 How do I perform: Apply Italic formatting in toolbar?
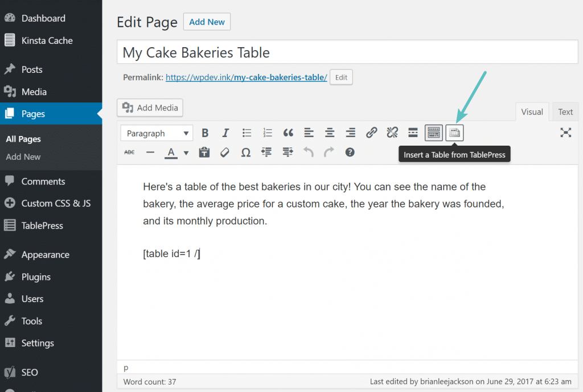click(x=225, y=133)
